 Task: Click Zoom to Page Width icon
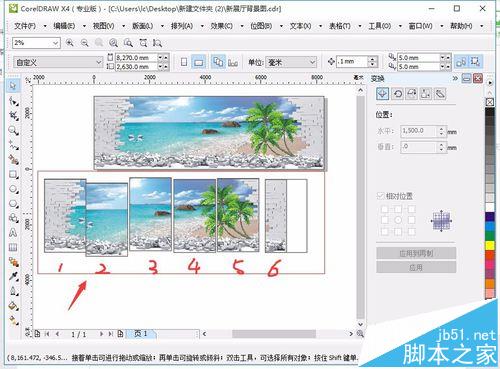[x=143, y=43]
